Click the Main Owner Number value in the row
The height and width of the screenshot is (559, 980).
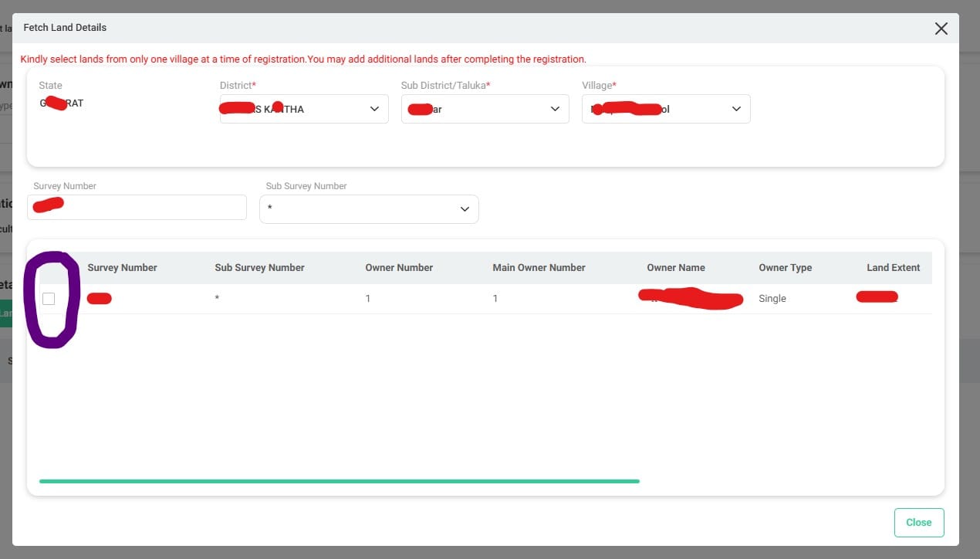click(495, 299)
